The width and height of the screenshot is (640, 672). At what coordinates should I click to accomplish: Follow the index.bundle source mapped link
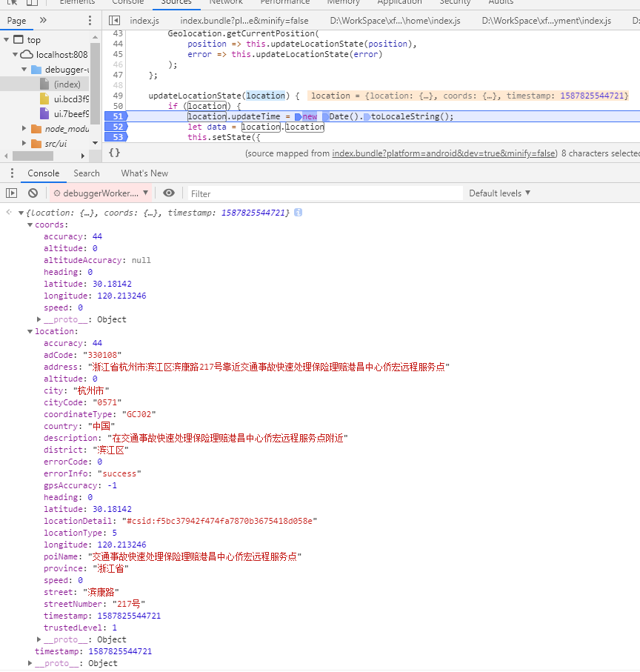click(444, 153)
